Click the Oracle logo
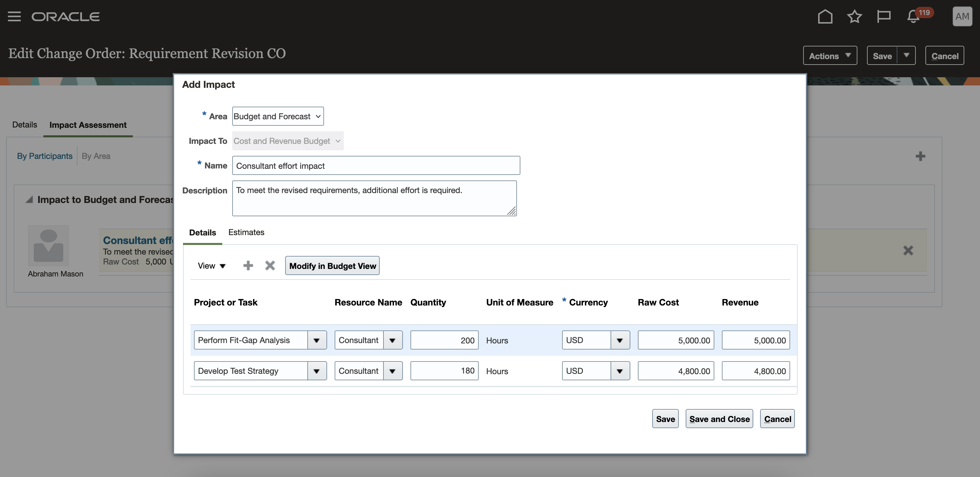 (66, 16)
